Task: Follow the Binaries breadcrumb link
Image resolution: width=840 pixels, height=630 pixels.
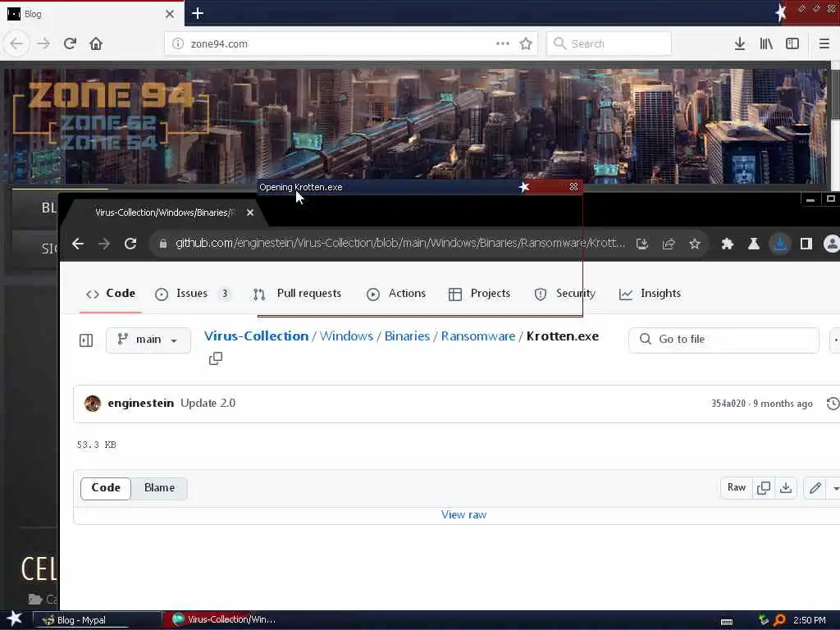Action: click(x=407, y=336)
